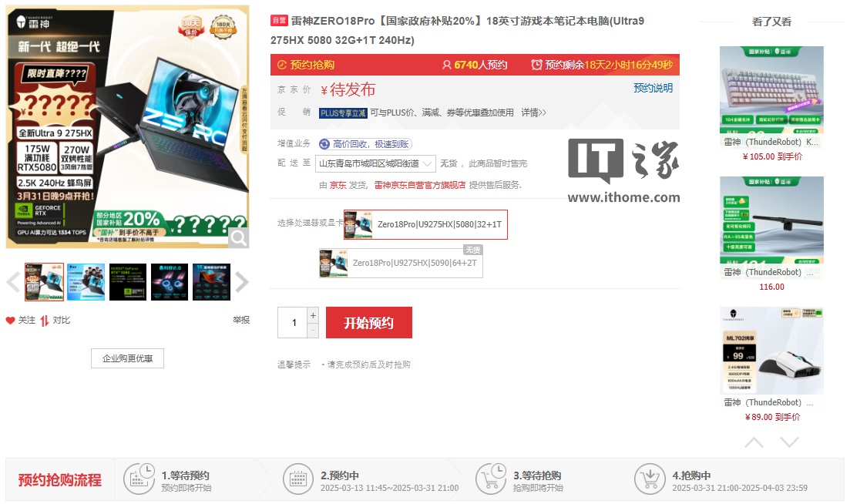The image size is (850, 504).
Task: Open the ThundeRobot name link below the light bar
Action: [x=768, y=272]
